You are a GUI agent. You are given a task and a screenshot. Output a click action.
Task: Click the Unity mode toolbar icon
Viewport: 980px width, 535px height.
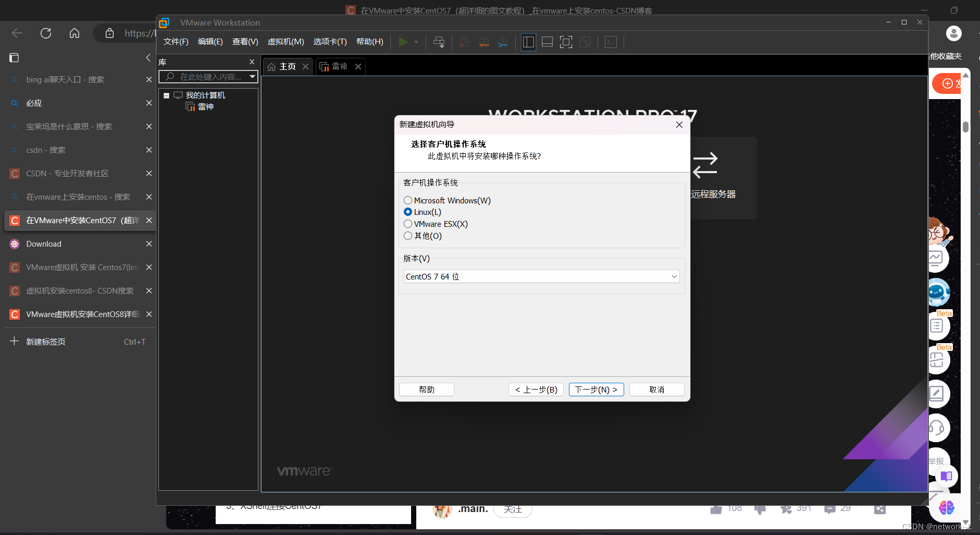click(x=585, y=42)
